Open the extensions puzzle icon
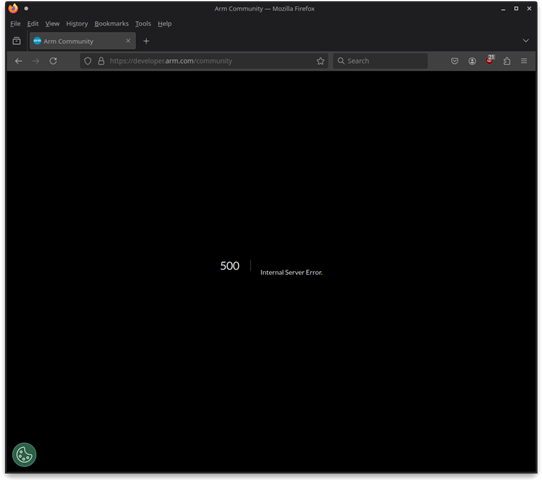The image size is (542, 480). (x=507, y=61)
